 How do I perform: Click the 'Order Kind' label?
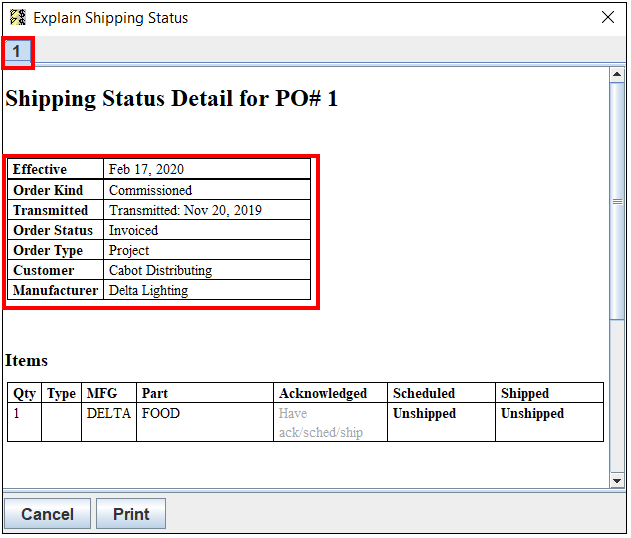coord(48,190)
